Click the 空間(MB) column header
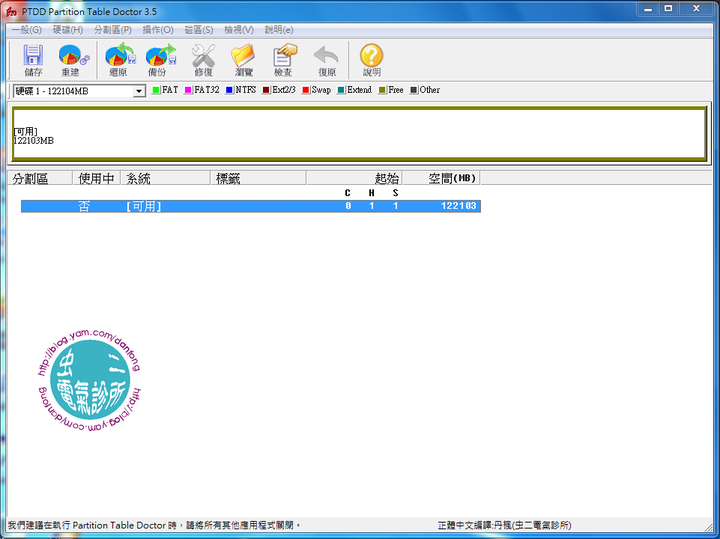 tap(441, 178)
